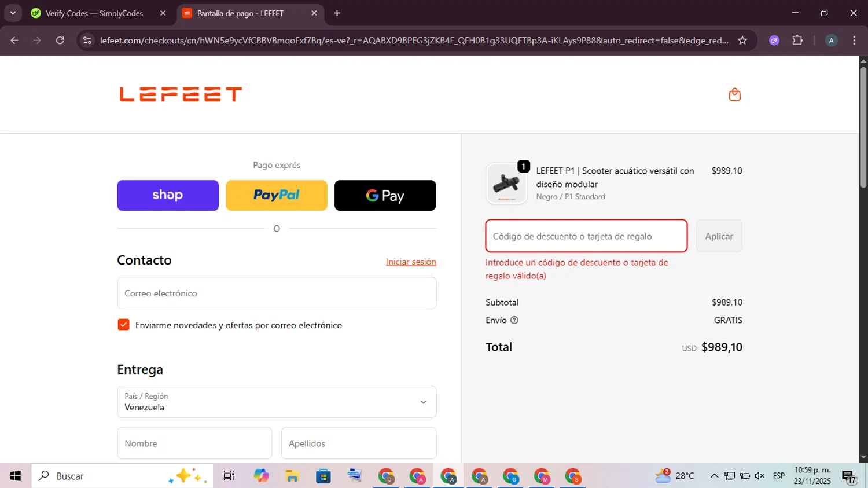Click the muted volume tray icon
This screenshot has width=868, height=488.
tap(760, 476)
